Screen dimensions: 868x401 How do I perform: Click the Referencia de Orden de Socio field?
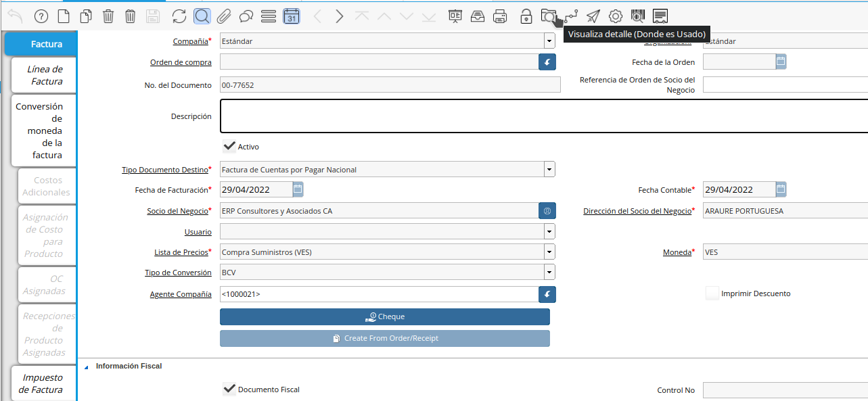point(785,85)
